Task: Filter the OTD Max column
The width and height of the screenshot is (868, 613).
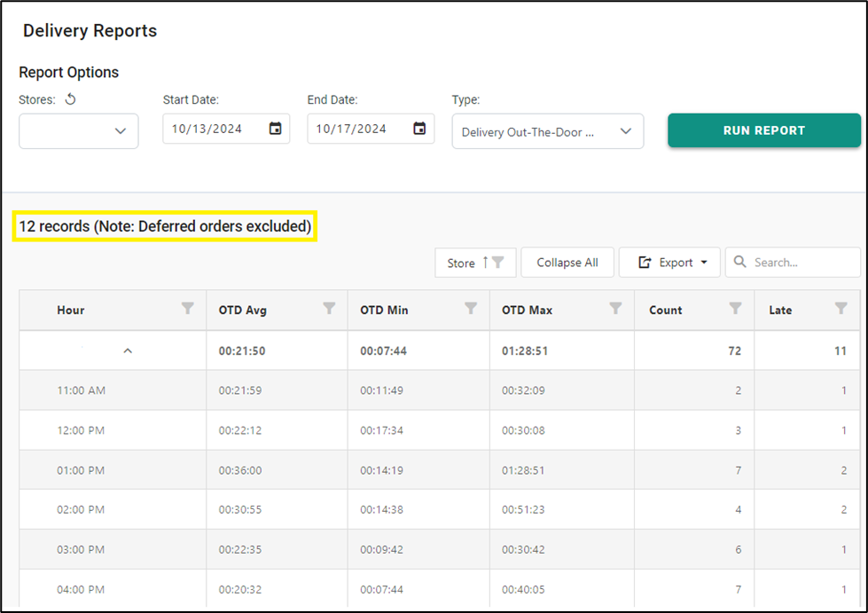Action: point(615,309)
